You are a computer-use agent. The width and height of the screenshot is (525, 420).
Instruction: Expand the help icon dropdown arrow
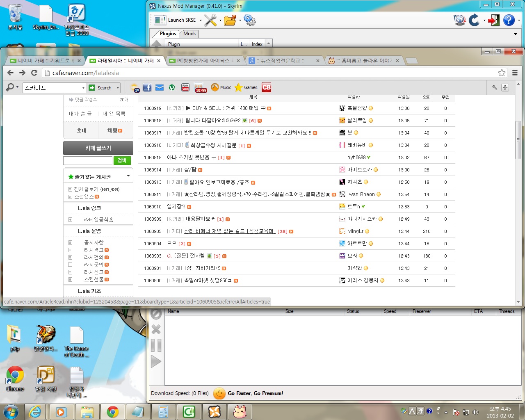pos(519,20)
